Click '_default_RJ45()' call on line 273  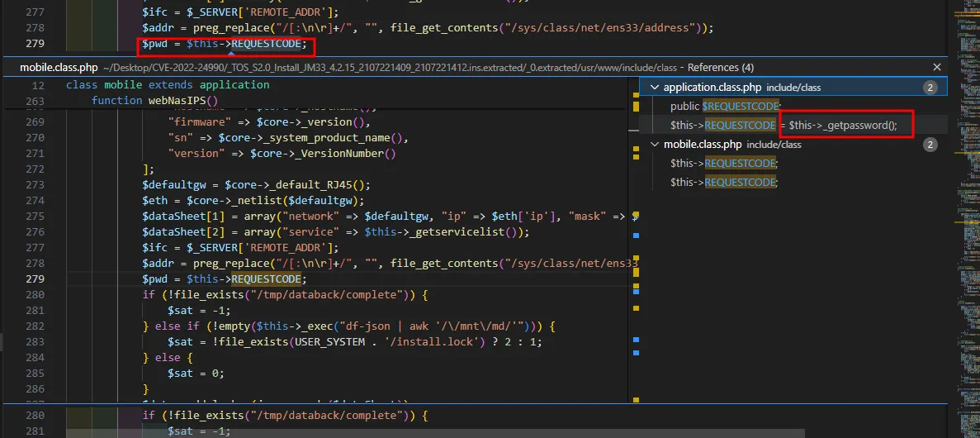coord(315,184)
